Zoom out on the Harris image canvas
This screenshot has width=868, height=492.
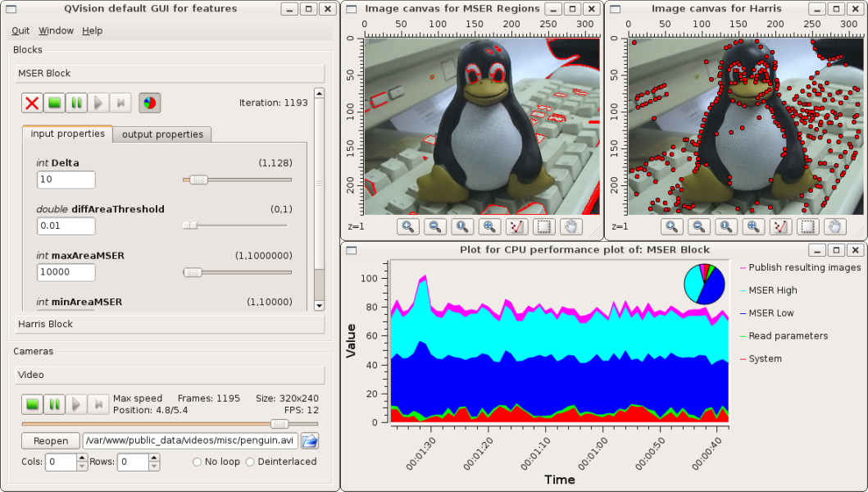[698, 227]
